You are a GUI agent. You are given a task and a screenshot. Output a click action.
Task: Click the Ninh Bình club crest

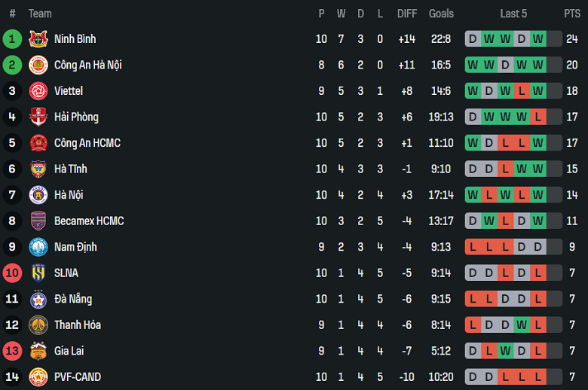click(38, 39)
